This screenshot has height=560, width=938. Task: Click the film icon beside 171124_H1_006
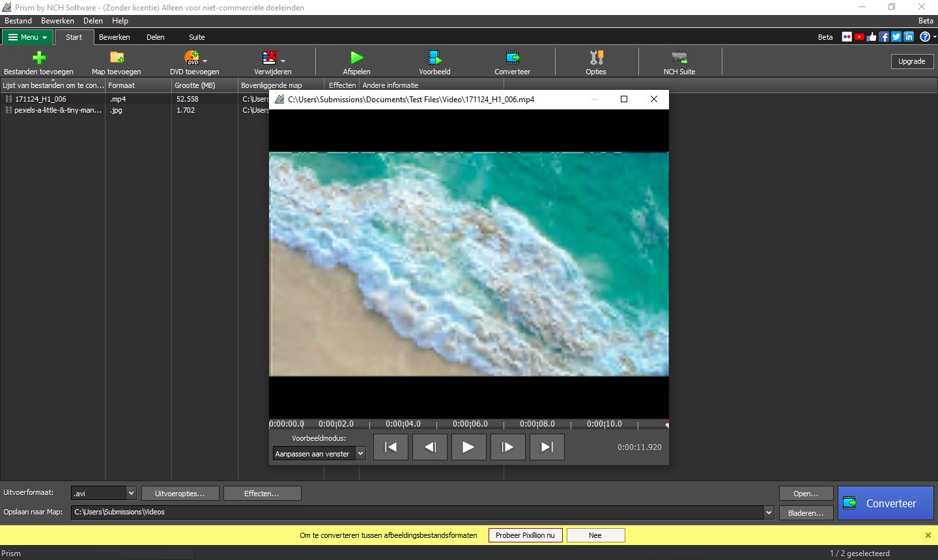(x=8, y=99)
